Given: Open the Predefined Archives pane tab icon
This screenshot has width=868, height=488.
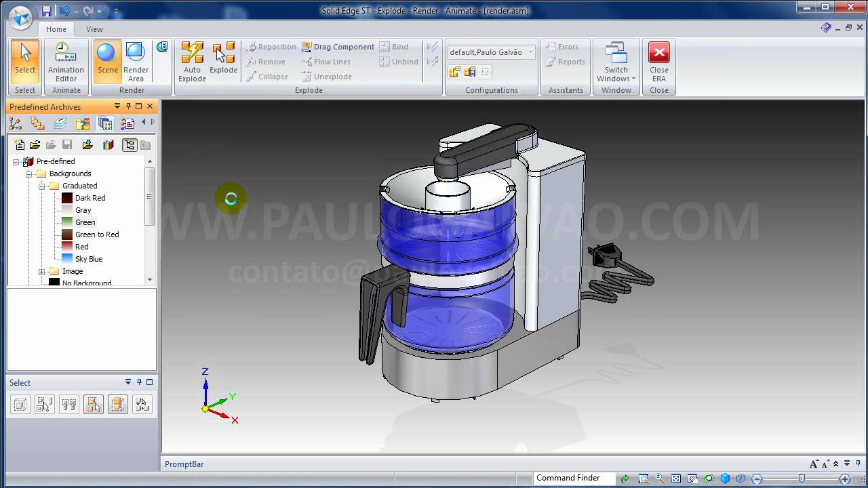Looking at the screenshot, I should [105, 123].
